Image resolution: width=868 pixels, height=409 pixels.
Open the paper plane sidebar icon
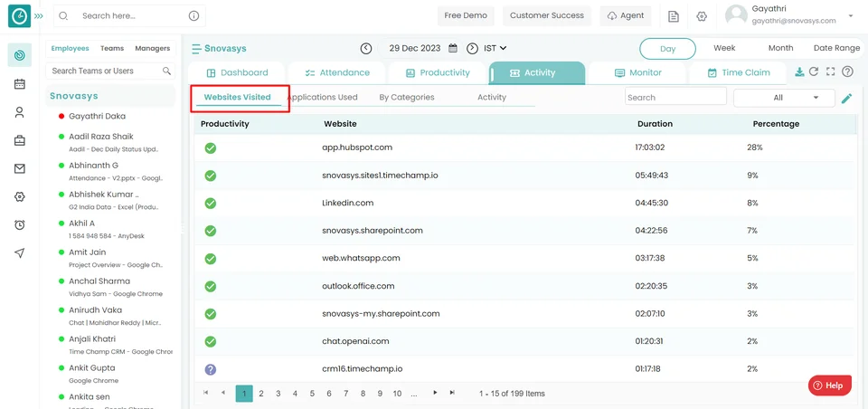19,252
